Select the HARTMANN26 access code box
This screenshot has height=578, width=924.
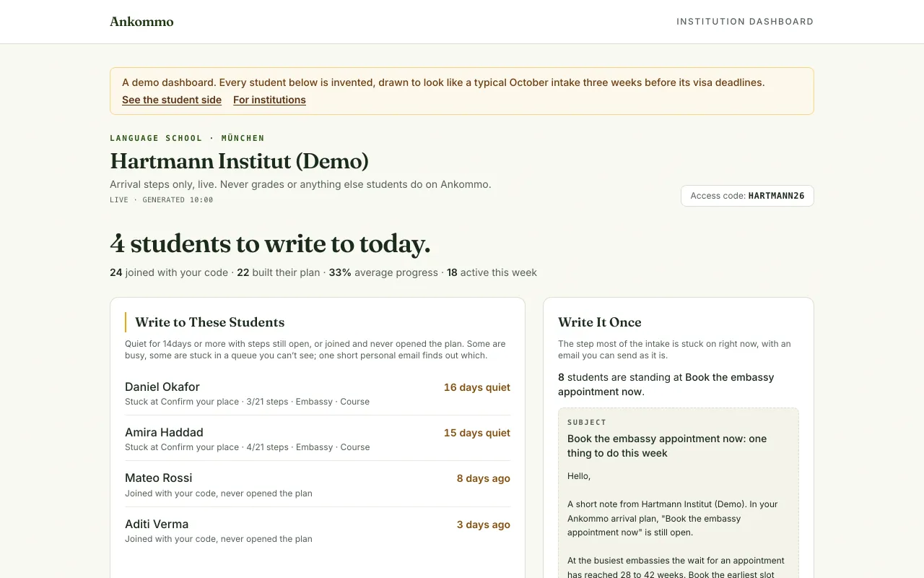coord(747,196)
